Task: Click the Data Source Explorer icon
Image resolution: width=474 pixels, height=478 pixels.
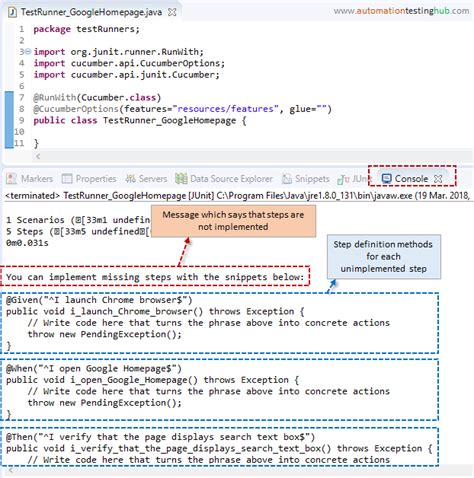Action: coord(181,179)
